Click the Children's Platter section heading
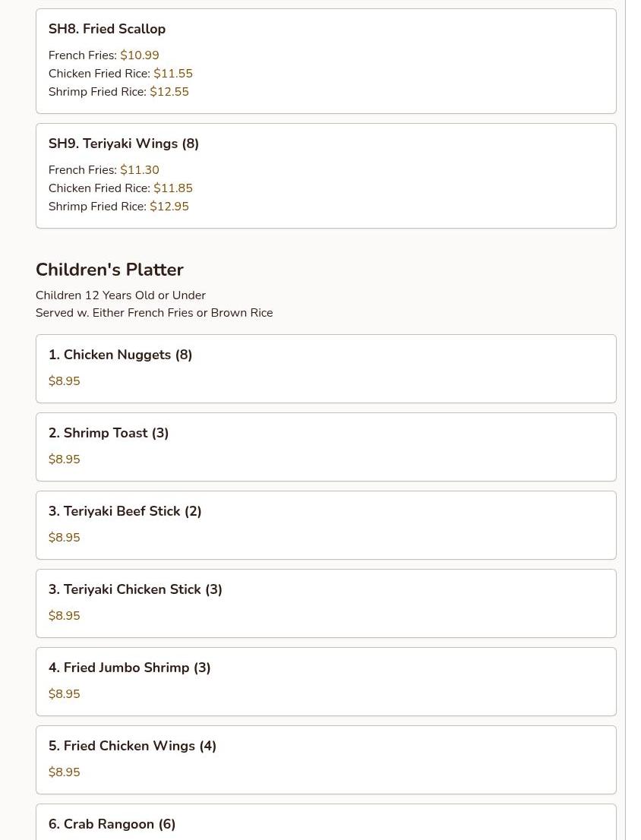The width and height of the screenshot is (641, 840). [x=109, y=270]
